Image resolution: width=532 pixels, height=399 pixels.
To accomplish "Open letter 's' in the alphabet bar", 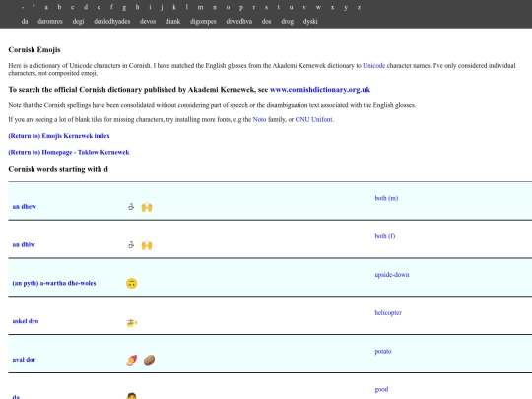I will (x=266, y=7).
